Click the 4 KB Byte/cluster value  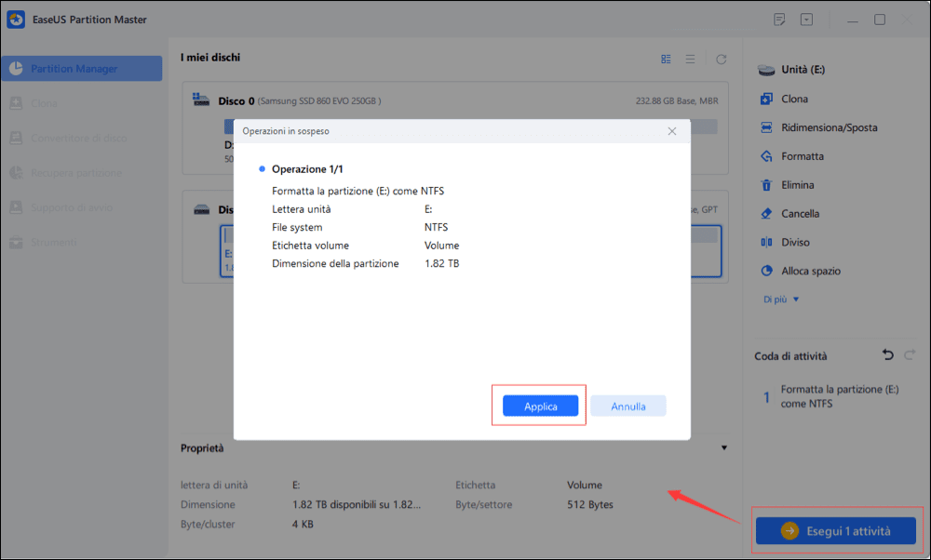[303, 525]
